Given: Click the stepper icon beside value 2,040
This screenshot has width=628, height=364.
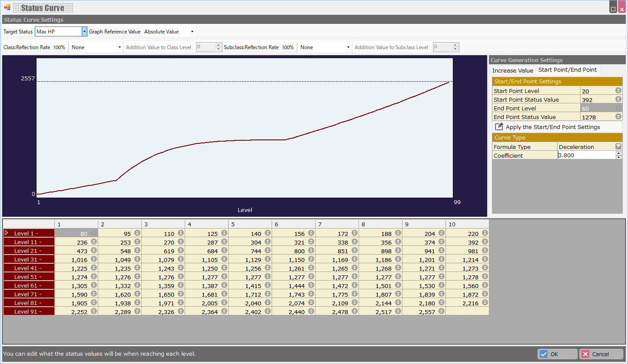Looking at the screenshot, I should (x=267, y=303).
